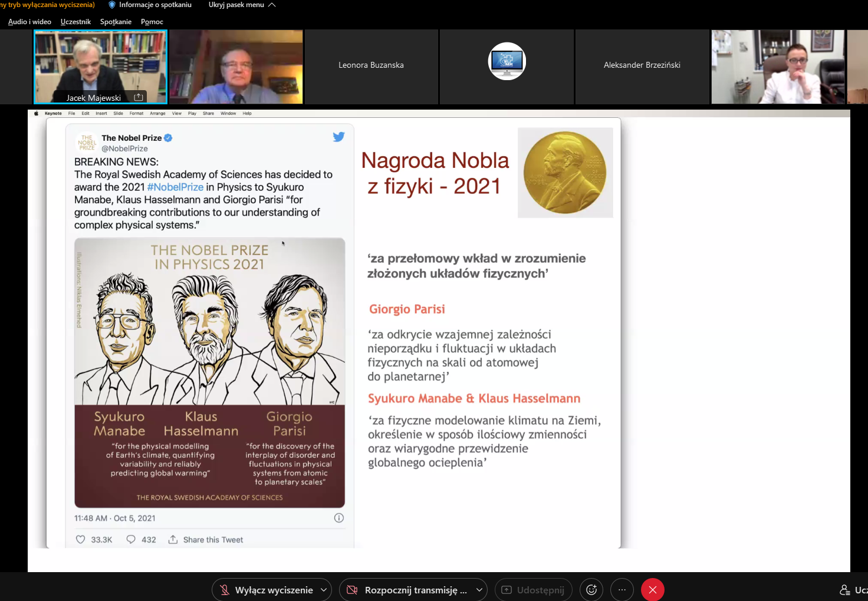Image resolution: width=868 pixels, height=601 pixels.
Task: Click the sharing icon beside Jacek Majewski
Action: 139,97
